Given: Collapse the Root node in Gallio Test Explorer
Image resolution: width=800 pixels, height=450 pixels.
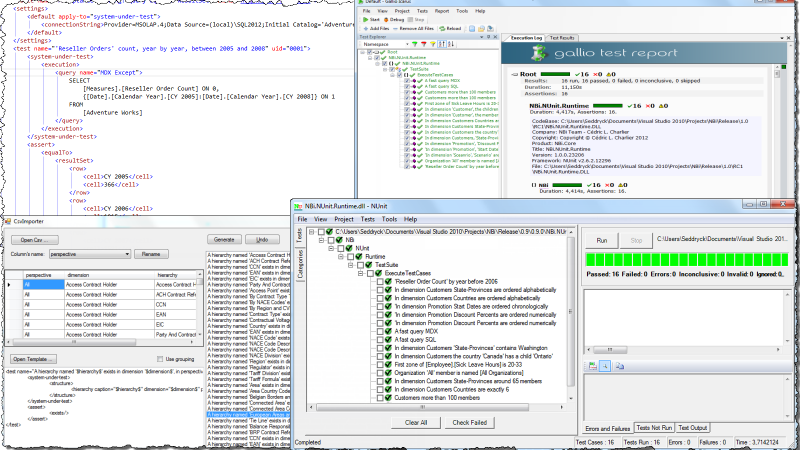Looking at the screenshot, I should 363,52.
